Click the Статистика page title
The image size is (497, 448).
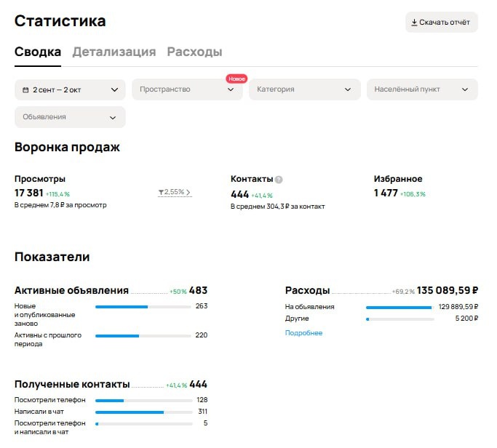(x=60, y=21)
